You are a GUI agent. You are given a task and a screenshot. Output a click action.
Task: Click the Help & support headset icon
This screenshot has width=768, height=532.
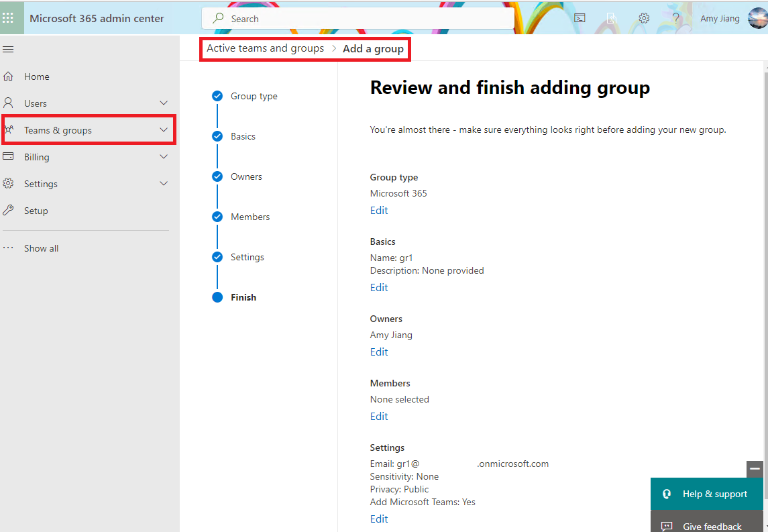click(667, 494)
